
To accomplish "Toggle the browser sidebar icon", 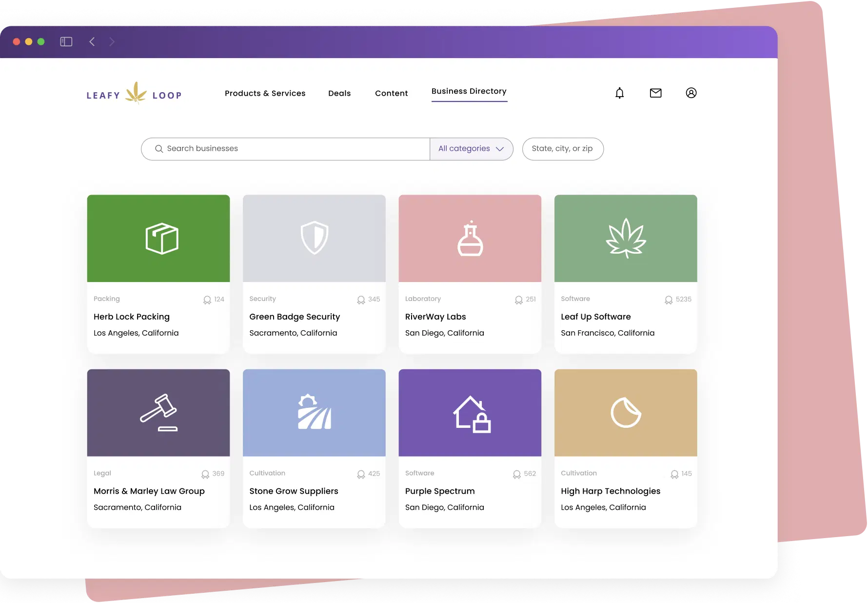I will click(66, 42).
